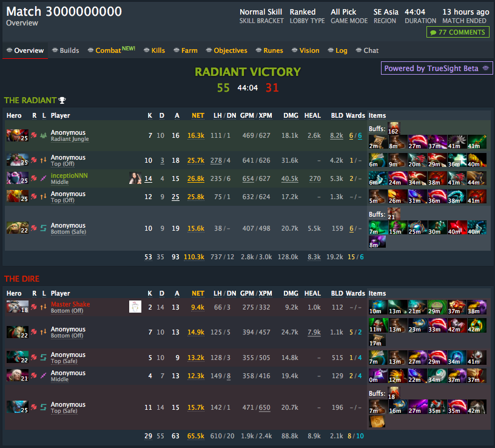Click the 27m item in Radiant Jungle row

417,142
